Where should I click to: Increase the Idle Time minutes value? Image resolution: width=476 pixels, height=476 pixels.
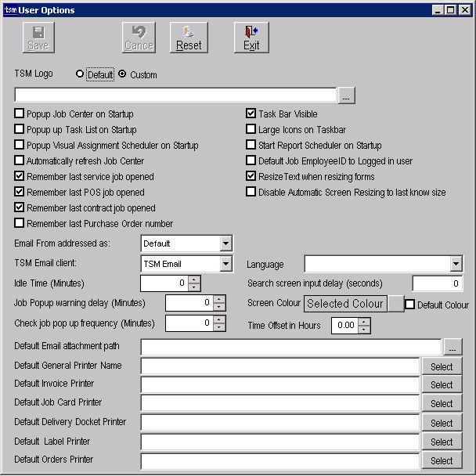click(x=195, y=279)
